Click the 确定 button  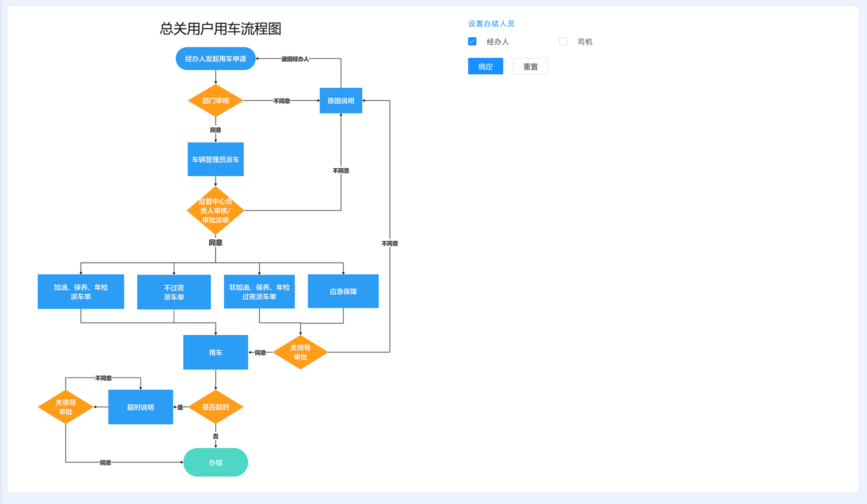coord(485,66)
